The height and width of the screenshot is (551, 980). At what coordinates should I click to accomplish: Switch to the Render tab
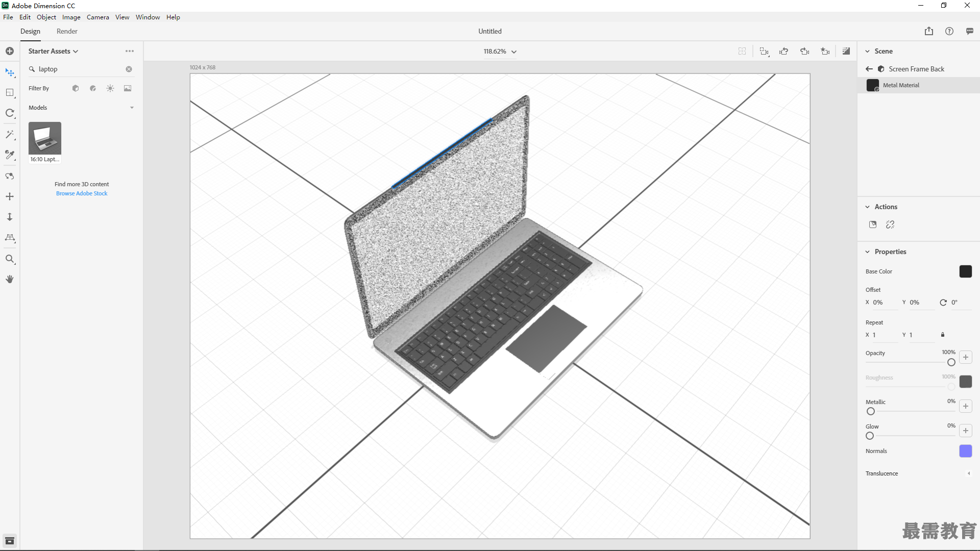(x=67, y=31)
